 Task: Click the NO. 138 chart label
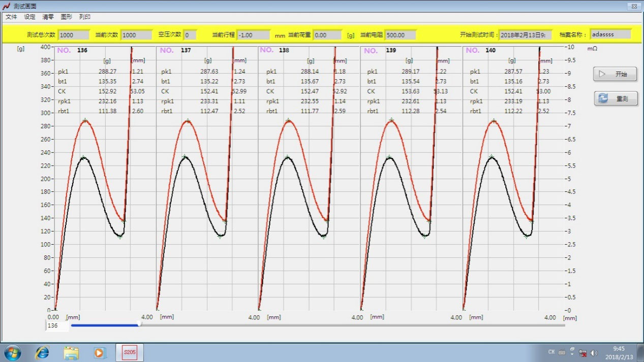tap(274, 50)
